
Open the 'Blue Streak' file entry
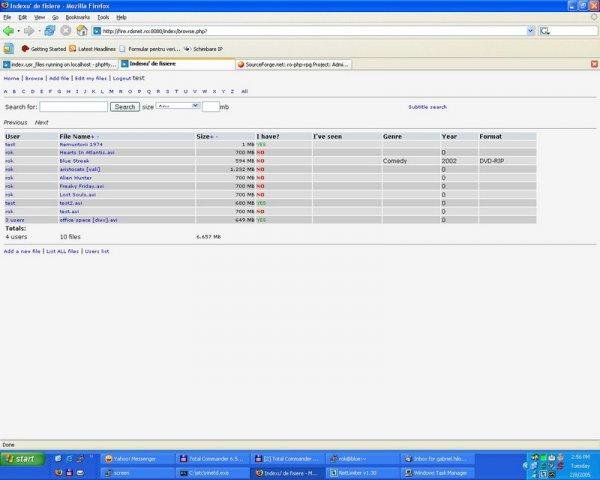(x=74, y=161)
